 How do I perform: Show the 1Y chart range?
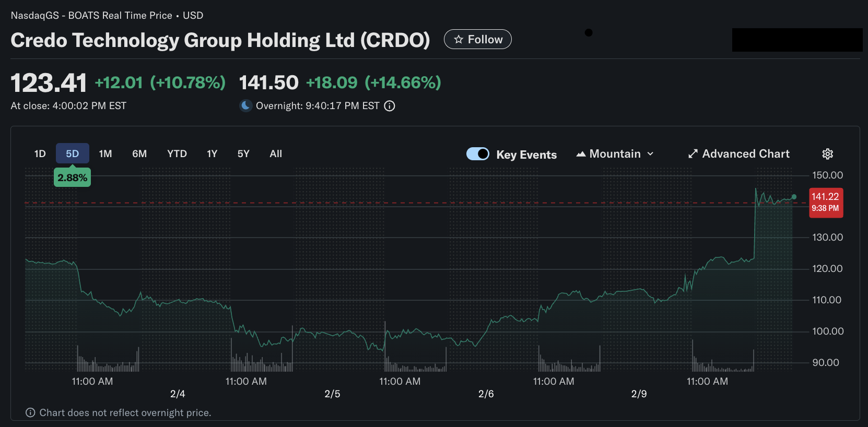212,154
